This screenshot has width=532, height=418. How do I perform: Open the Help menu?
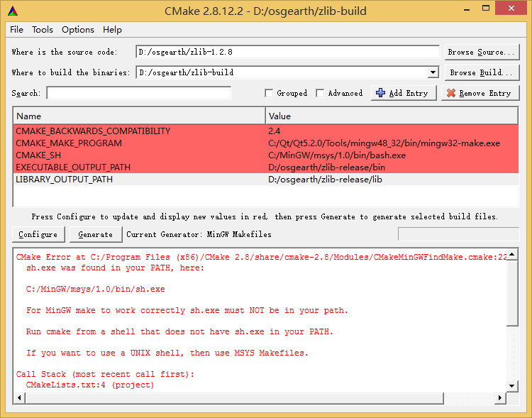112,30
